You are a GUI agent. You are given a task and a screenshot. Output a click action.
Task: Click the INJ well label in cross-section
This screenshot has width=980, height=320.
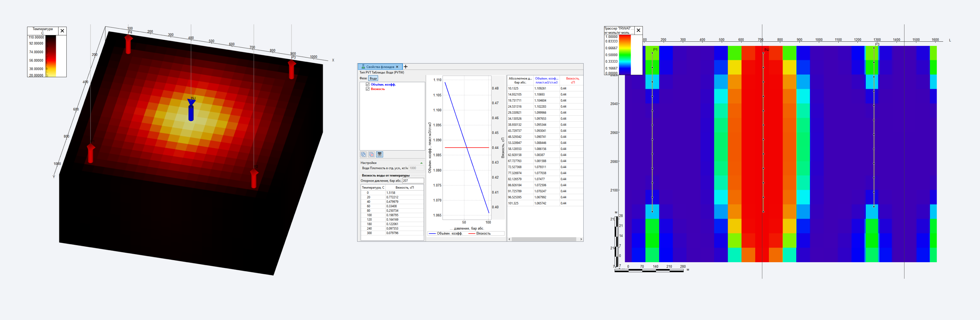click(766, 49)
